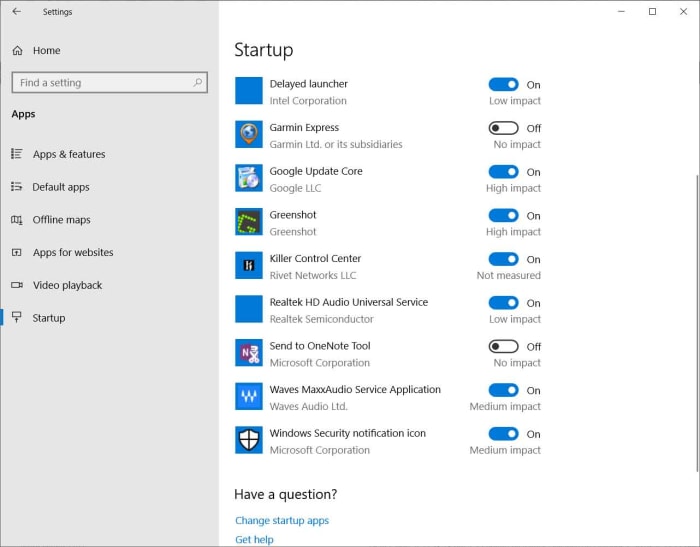
Task: Turn on Send to OneNote Tool
Action: pyautogui.click(x=503, y=346)
